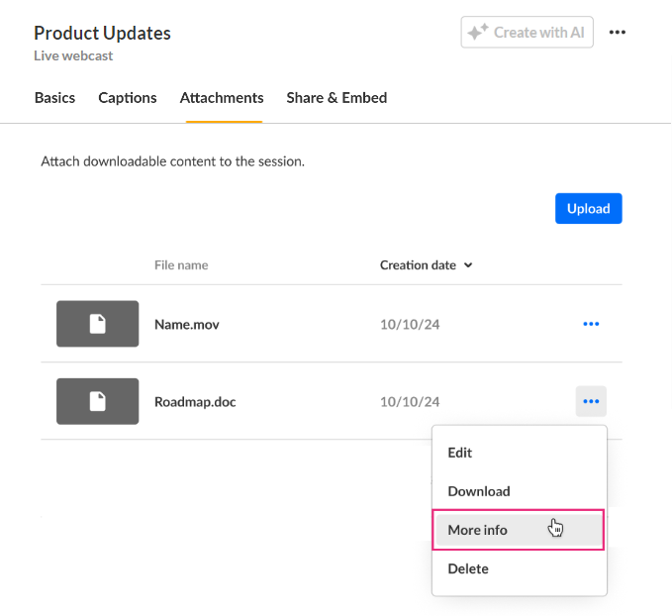The image size is (672, 616).
Task: Click the Create with AI sparkle icon
Action: [x=478, y=33]
